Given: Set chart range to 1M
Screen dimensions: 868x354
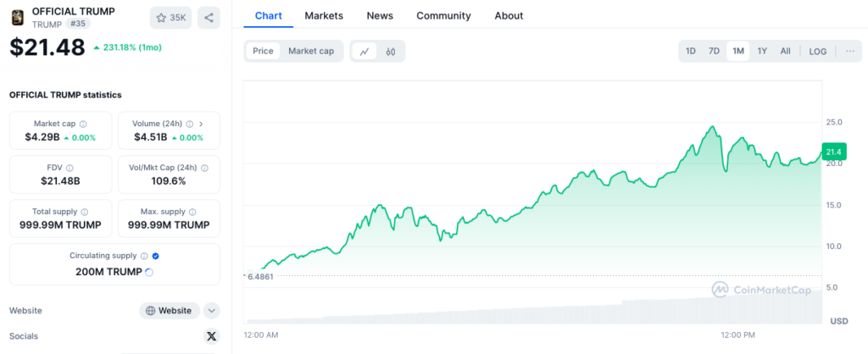Looking at the screenshot, I should 738,52.
